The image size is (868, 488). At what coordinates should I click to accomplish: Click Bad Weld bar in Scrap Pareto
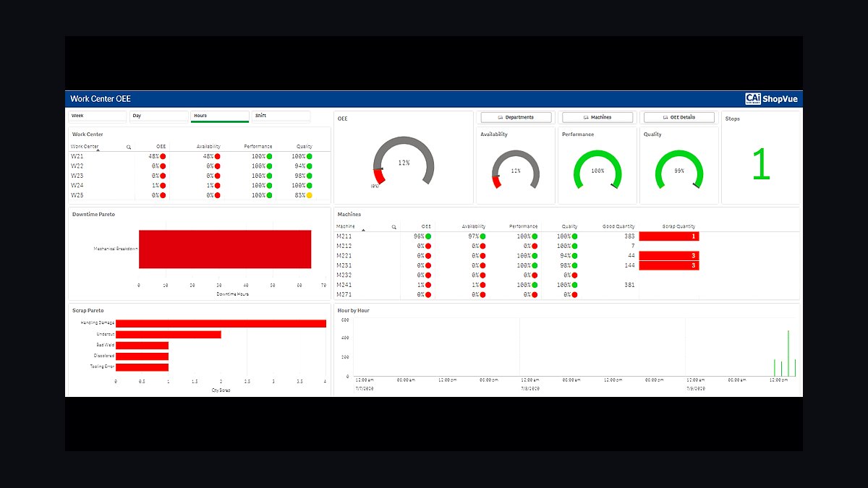click(x=142, y=346)
